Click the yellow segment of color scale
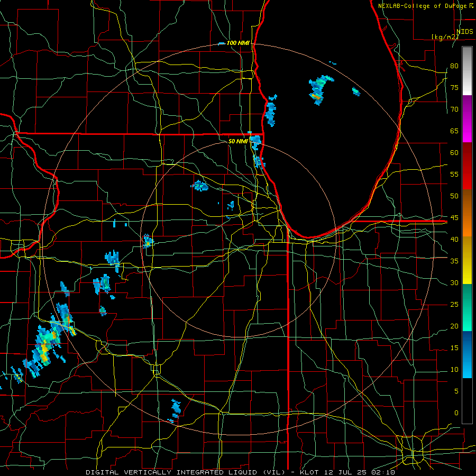The image size is (476, 476). [x=467, y=260]
